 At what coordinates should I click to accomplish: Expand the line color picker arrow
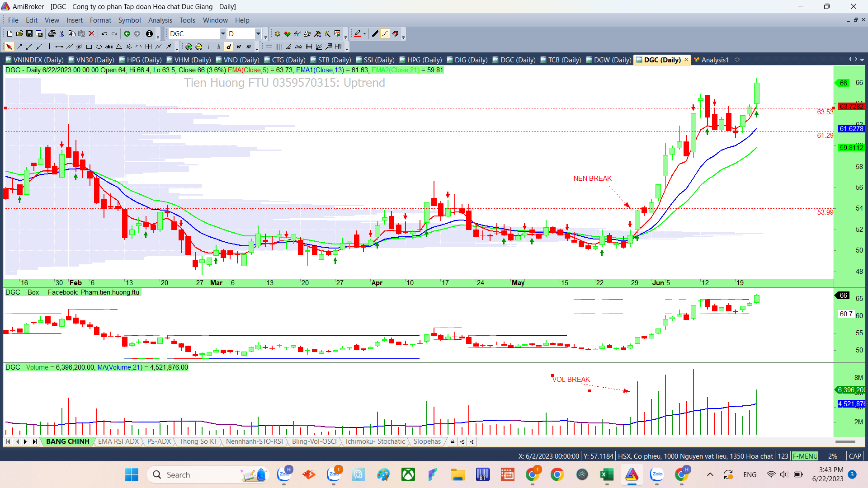[364, 34]
